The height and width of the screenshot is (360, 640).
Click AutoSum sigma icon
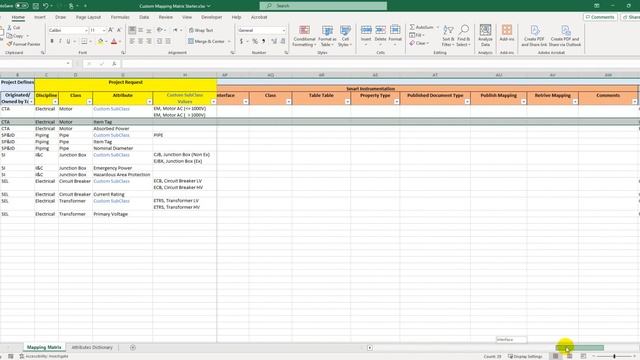[412, 27]
